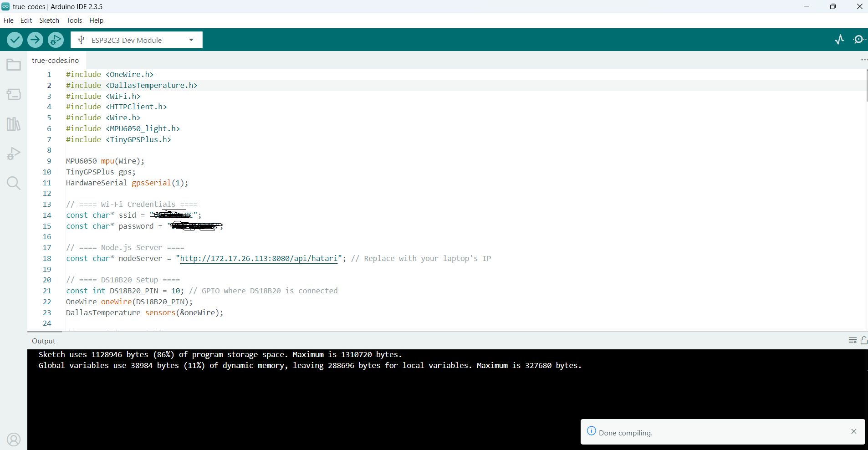Image resolution: width=868 pixels, height=450 pixels.
Task: Click the "Global variables use 38984 bytes" output line
Action: point(310,365)
